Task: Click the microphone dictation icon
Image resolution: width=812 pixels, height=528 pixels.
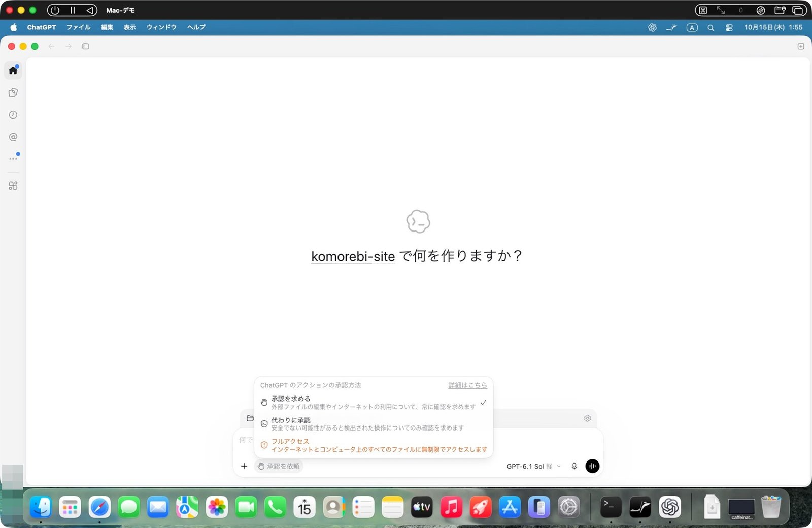Action: [574, 466]
